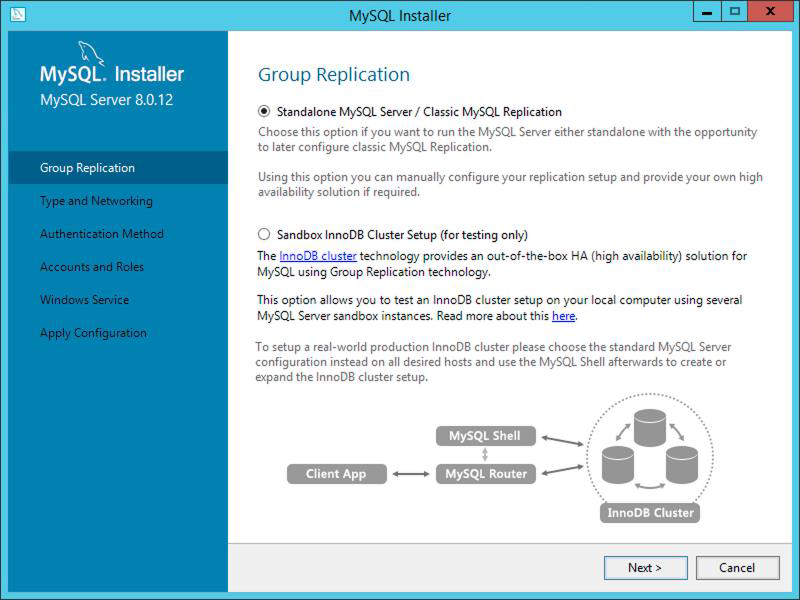Click the installer icon in title bar
The width and height of the screenshot is (800, 600).
pos(17,14)
